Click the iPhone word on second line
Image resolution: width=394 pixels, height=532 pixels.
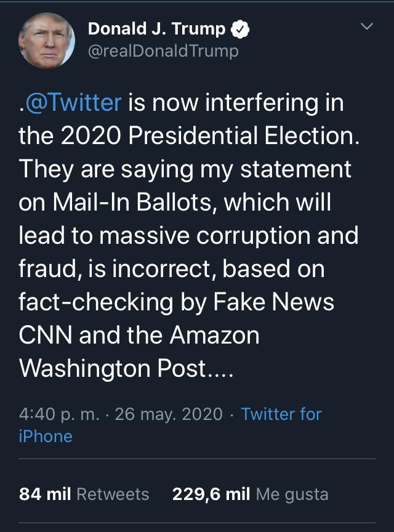46,437
